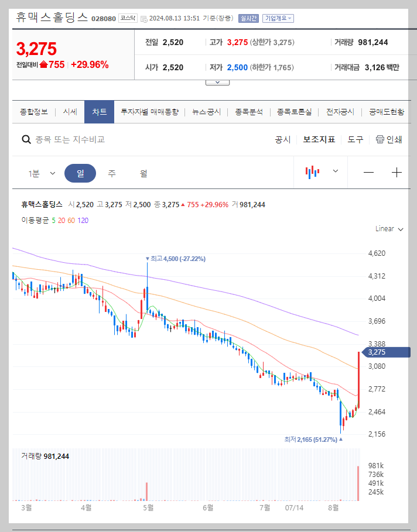The image size is (417, 532).
Task: Zoom out using the minus icon
Action: tap(368, 171)
